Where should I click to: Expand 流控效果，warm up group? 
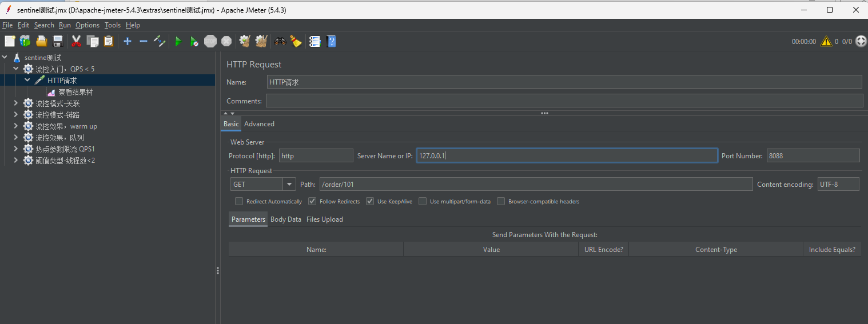[16, 126]
